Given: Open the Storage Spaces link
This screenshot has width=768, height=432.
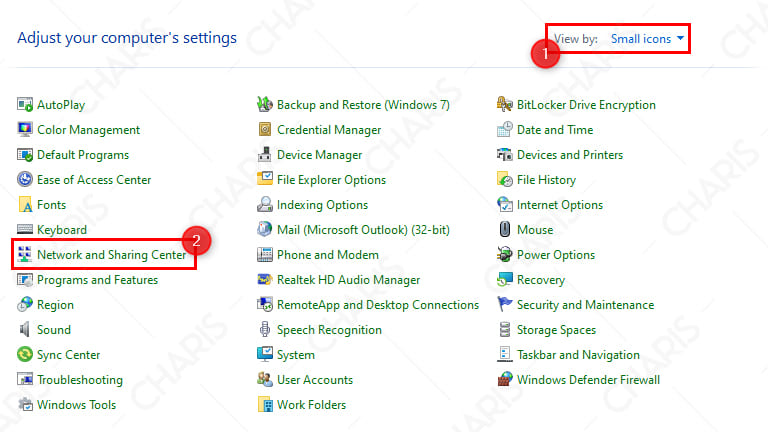Looking at the screenshot, I should 556,330.
